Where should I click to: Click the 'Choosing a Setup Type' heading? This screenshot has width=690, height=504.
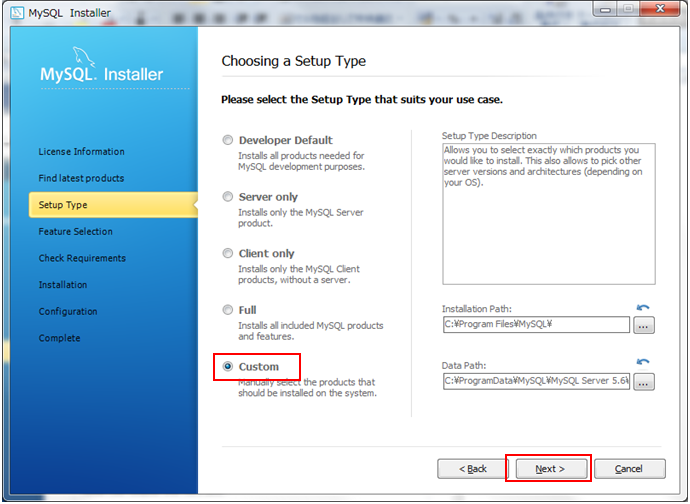coord(294,61)
